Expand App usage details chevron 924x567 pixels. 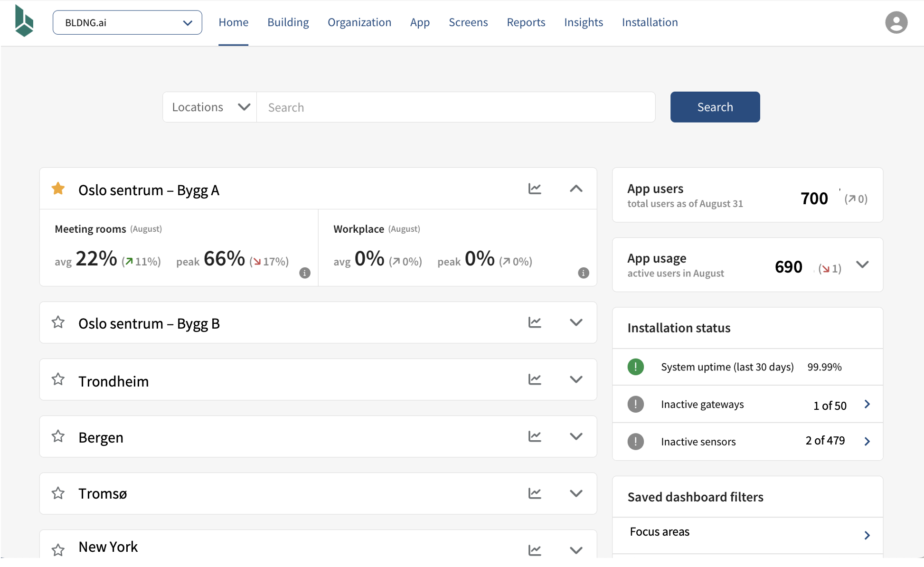[862, 265]
